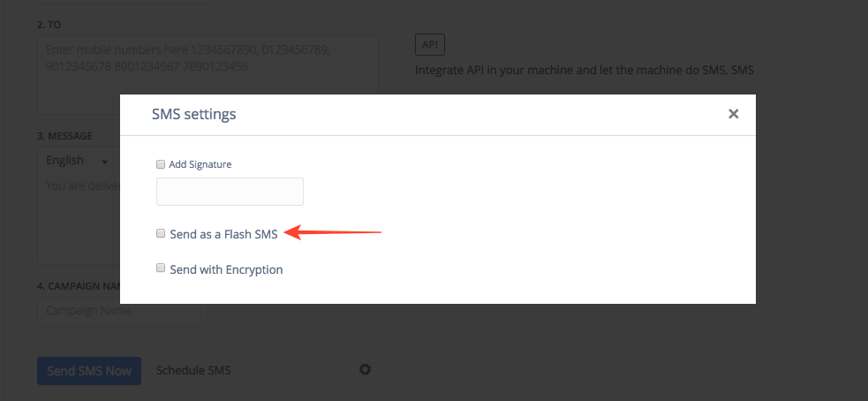Click into the message text area
The height and width of the screenshot is (401, 868).
click(x=79, y=221)
